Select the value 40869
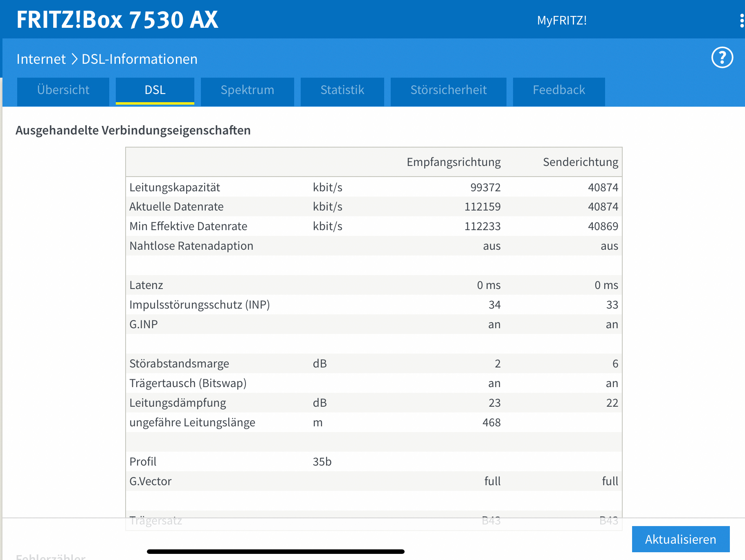 [603, 226]
